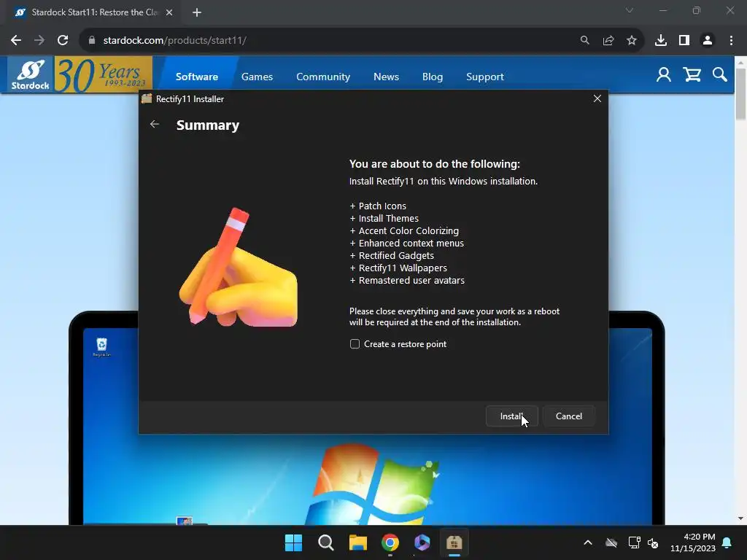Click the browser Forward arrow
Screen dimensions: 747x560
tap(39, 41)
